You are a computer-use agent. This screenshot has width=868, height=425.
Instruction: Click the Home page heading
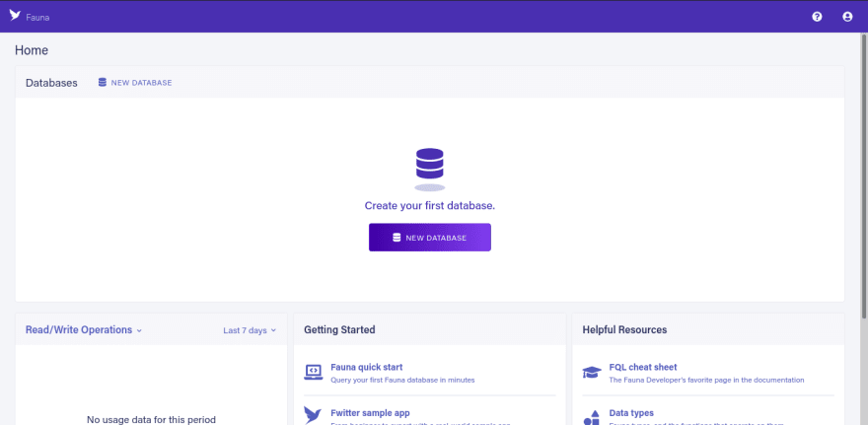pyautogui.click(x=32, y=50)
